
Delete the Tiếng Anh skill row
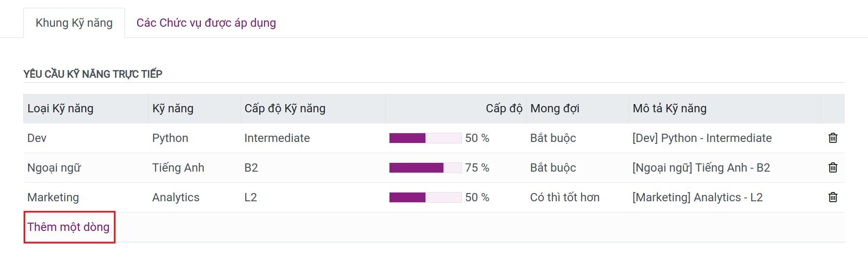(x=833, y=168)
